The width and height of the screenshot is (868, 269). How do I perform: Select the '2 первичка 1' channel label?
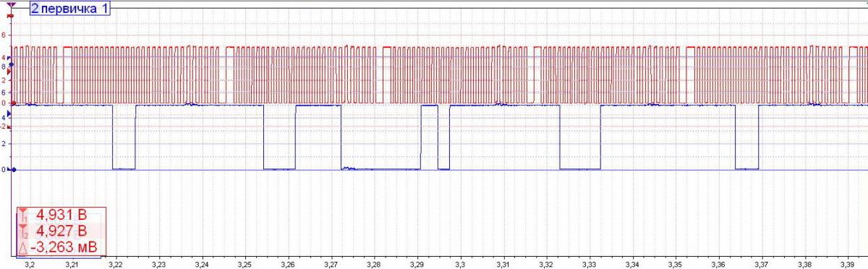70,9
